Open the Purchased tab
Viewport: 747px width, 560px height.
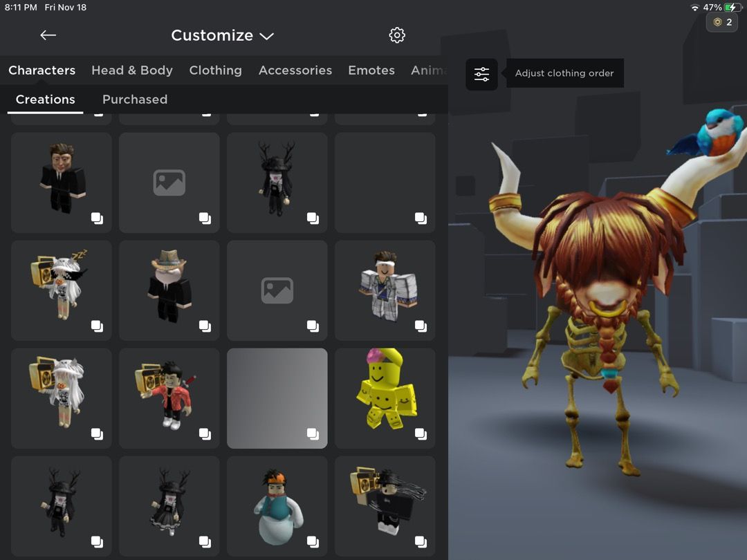pos(134,99)
